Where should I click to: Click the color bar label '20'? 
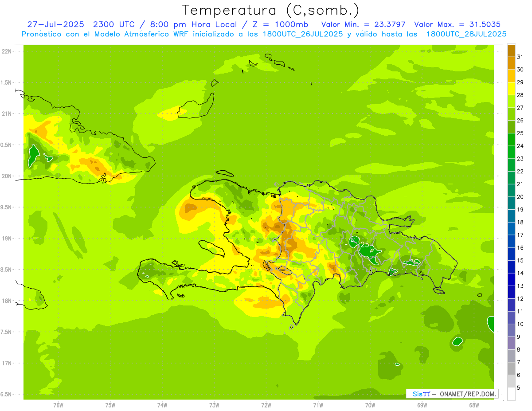(520, 197)
